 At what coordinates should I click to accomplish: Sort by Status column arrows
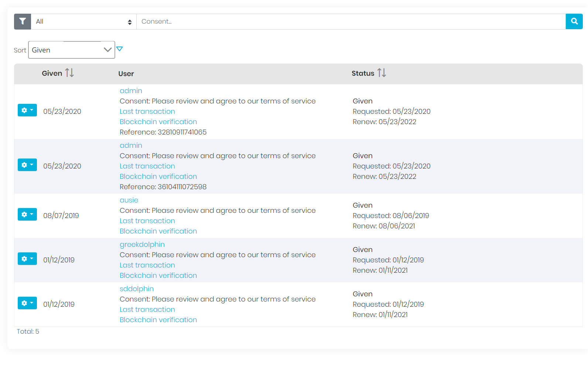[382, 73]
